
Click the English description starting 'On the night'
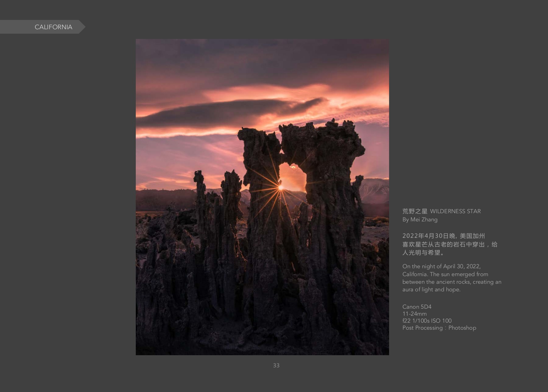click(441, 266)
